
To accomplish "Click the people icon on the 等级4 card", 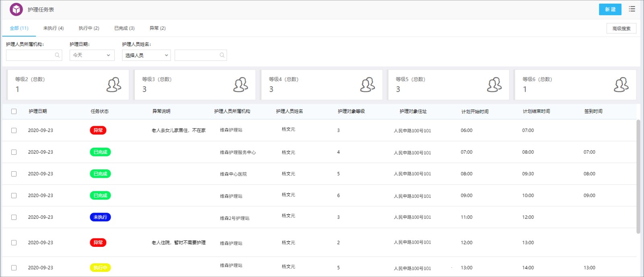I will (367, 85).
